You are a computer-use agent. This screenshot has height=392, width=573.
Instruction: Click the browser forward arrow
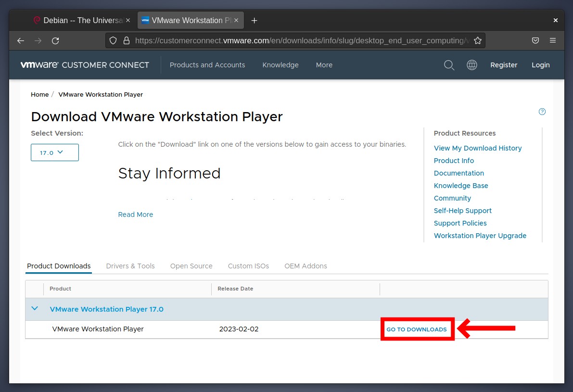tap(38, 40)
